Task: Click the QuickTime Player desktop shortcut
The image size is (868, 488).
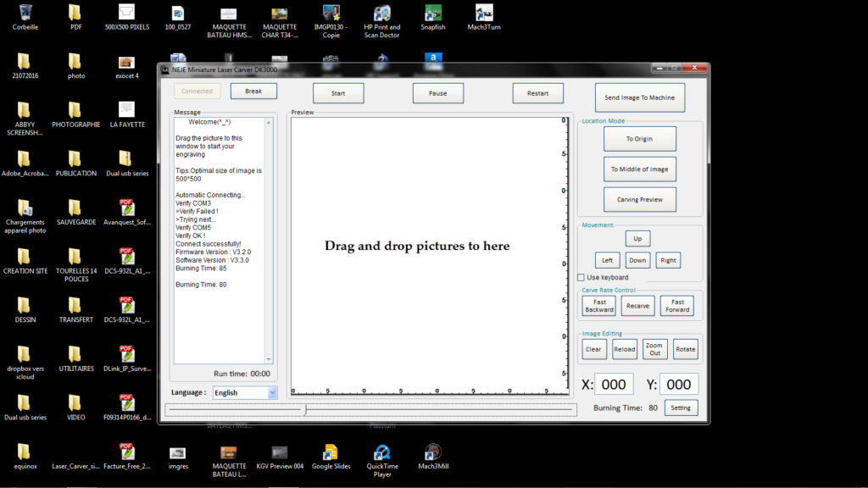Action: point(382,461)
